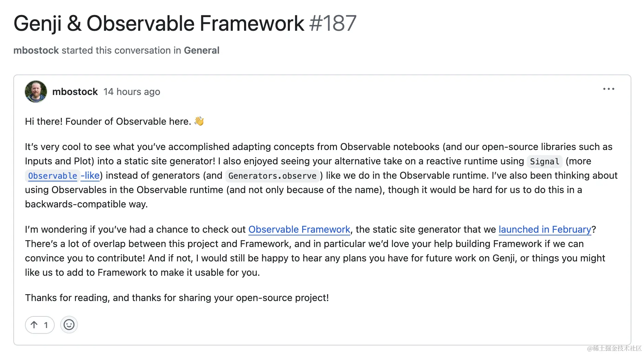
Task: Select the Generators.observe code snippet
Action: pyautogui.click(x=272, y=176)
